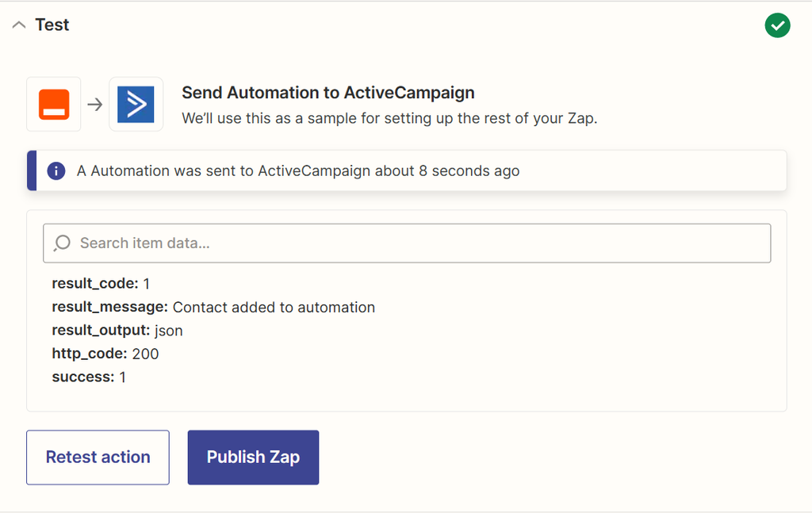This screenshot has height=513, width=812.
Task: Click the Test section header label
Action: click(52, 25)
